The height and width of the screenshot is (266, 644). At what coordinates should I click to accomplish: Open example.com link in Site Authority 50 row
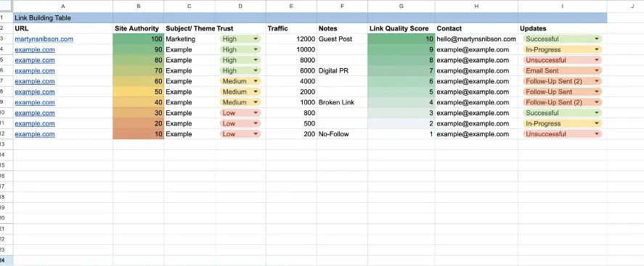click(x=35, y=92)
